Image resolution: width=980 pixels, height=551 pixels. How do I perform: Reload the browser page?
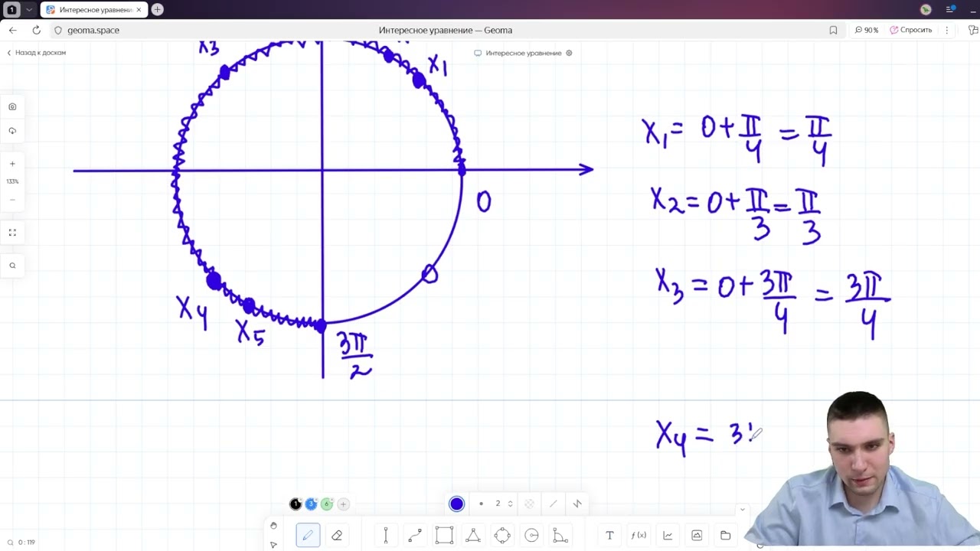[x=36, y=30]
